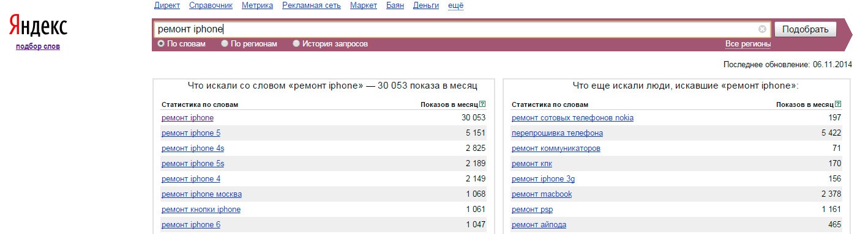Image resolution: width=868 pixels, height=234 pixels.
Task: Click left Статистика по словам column header
Action: [x=200, y=104]
